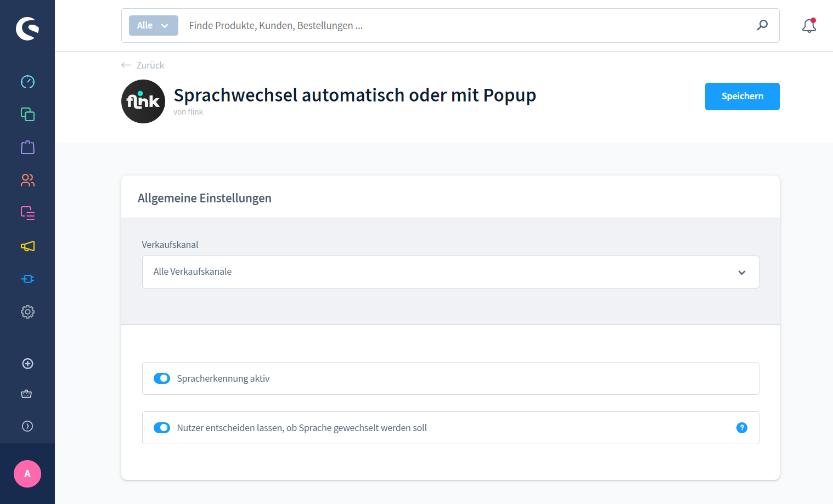Save settings with Speichern button
The width and height of the screenshot is (833, 504).
(742, 97)
